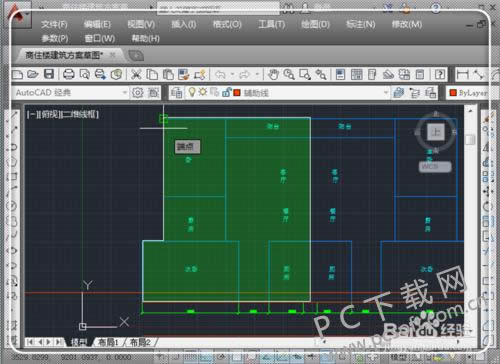
Task: Select the Zoom Realtime magnifier tool
Action: point(289,74)
